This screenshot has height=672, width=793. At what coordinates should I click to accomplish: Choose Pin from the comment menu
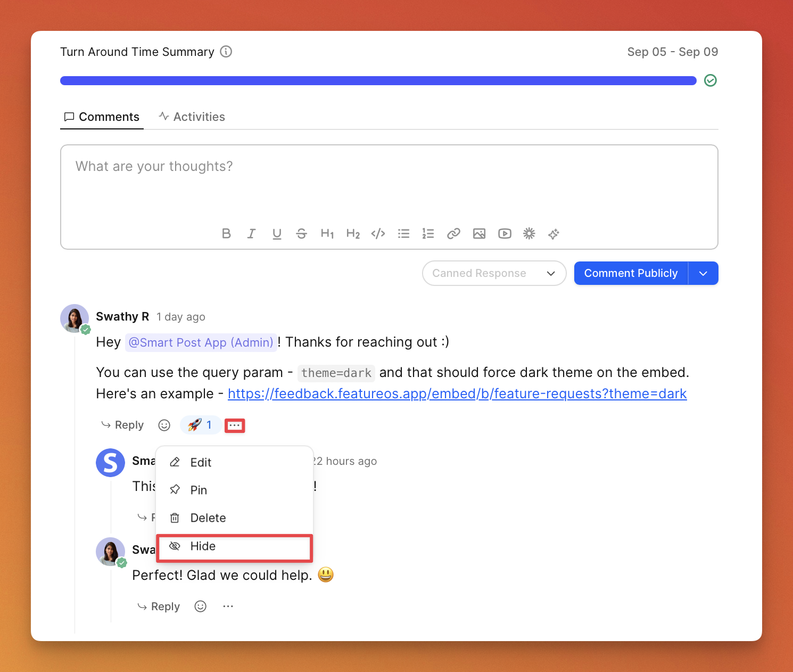(234, 490)
